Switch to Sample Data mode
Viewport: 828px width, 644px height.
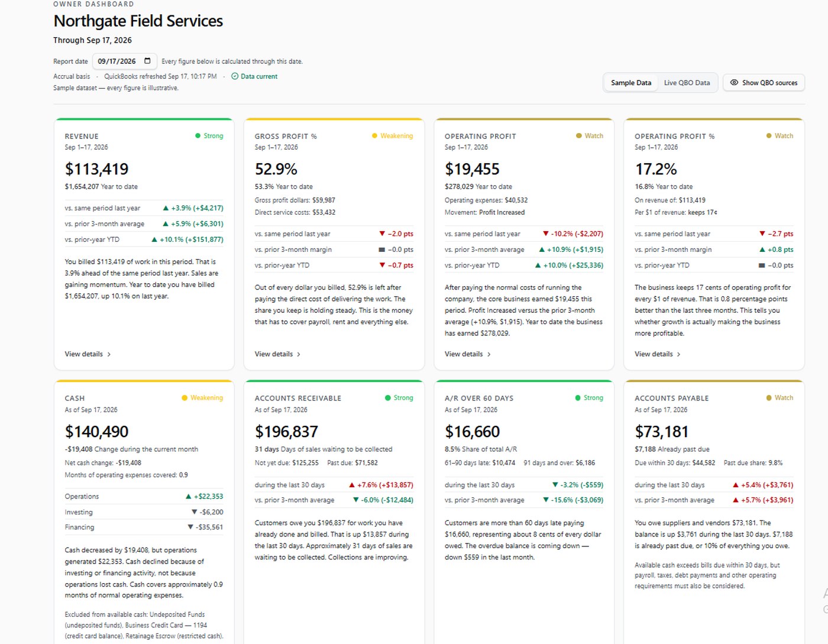pyautogui.click(x=630, y=83)
